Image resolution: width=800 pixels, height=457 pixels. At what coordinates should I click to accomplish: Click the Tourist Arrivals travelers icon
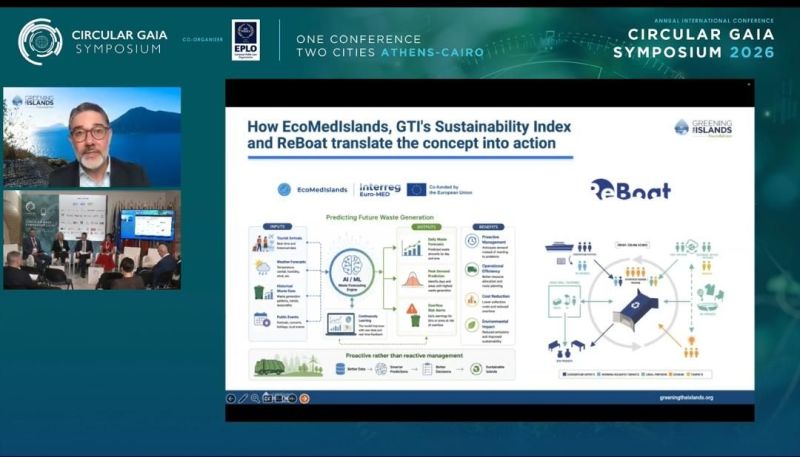click(263, 243)
